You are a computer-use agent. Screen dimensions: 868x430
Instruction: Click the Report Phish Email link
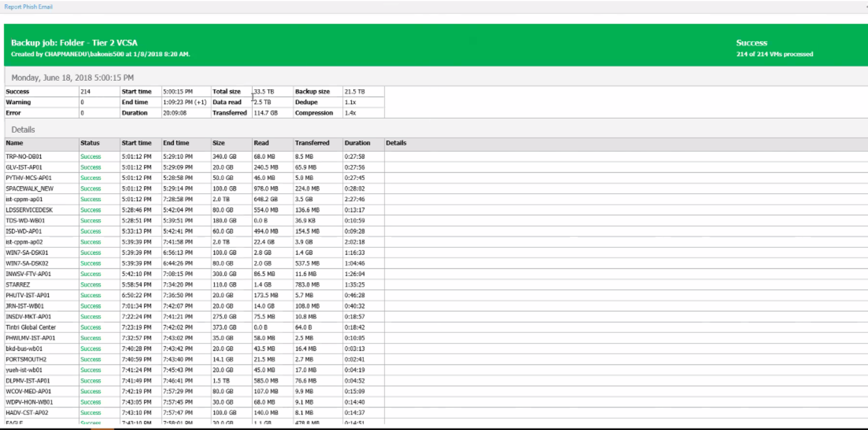[28, 7]
